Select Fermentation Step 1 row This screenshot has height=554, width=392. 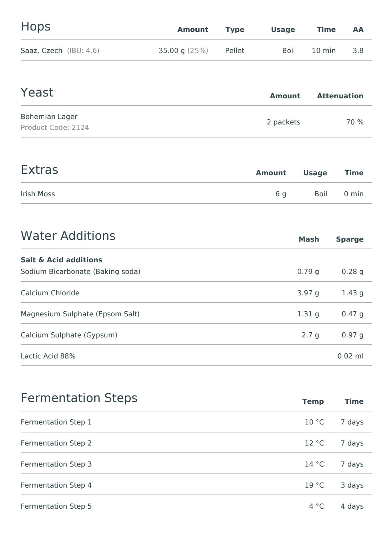(196, 422)
